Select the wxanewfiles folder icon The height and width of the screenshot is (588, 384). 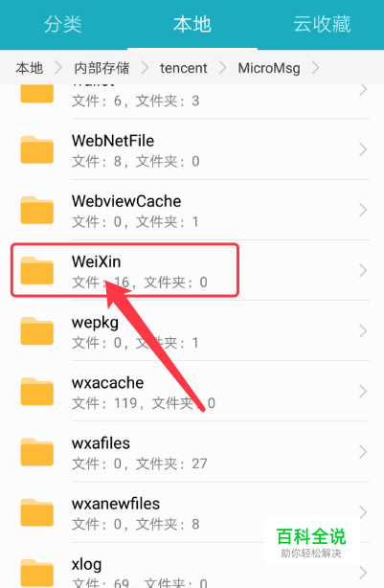coord(36,512)
